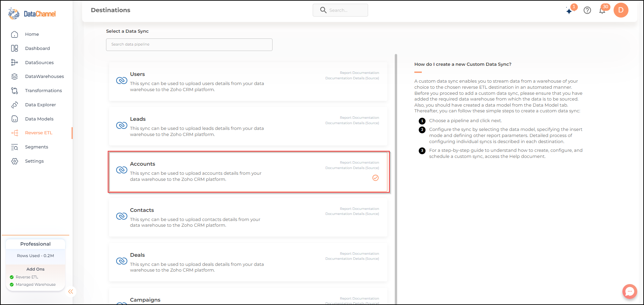Open Settings from the sidebar
Screen dimensions: 644x305
[x=34, y=161]
